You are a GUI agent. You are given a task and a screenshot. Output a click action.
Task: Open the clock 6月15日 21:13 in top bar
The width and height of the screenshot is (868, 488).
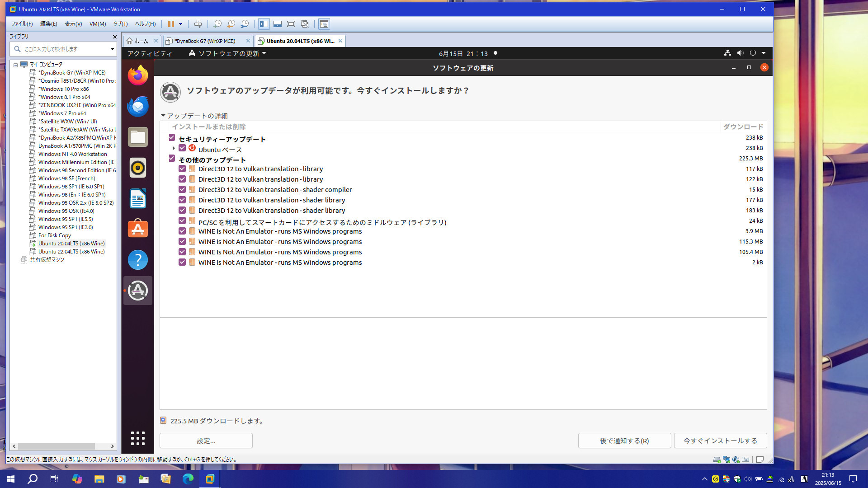point(463,53)
